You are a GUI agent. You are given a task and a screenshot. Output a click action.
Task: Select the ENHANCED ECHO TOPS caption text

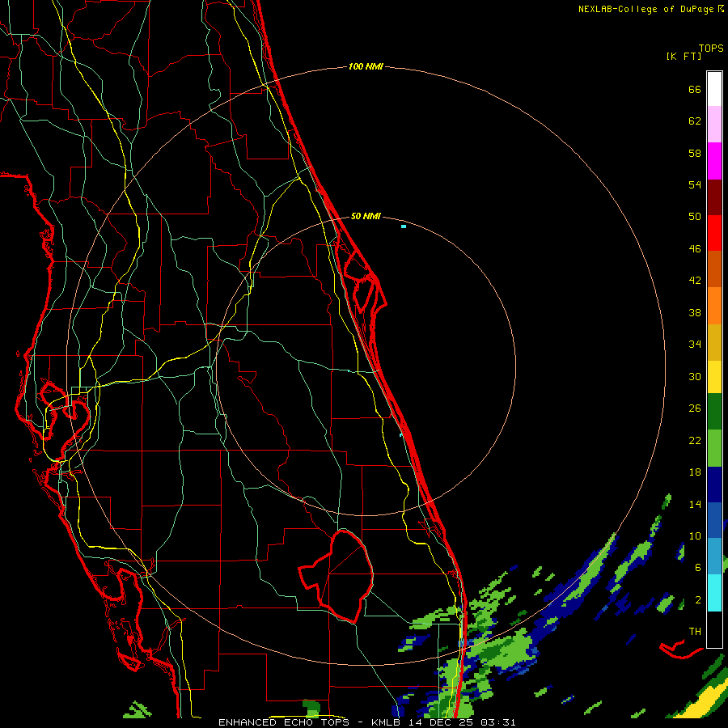point(283,722)
